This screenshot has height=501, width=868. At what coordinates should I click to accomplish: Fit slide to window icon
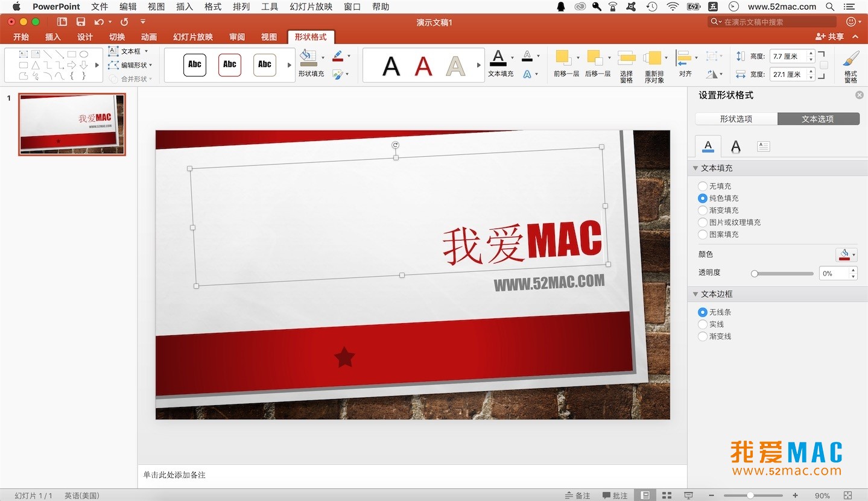848,496
